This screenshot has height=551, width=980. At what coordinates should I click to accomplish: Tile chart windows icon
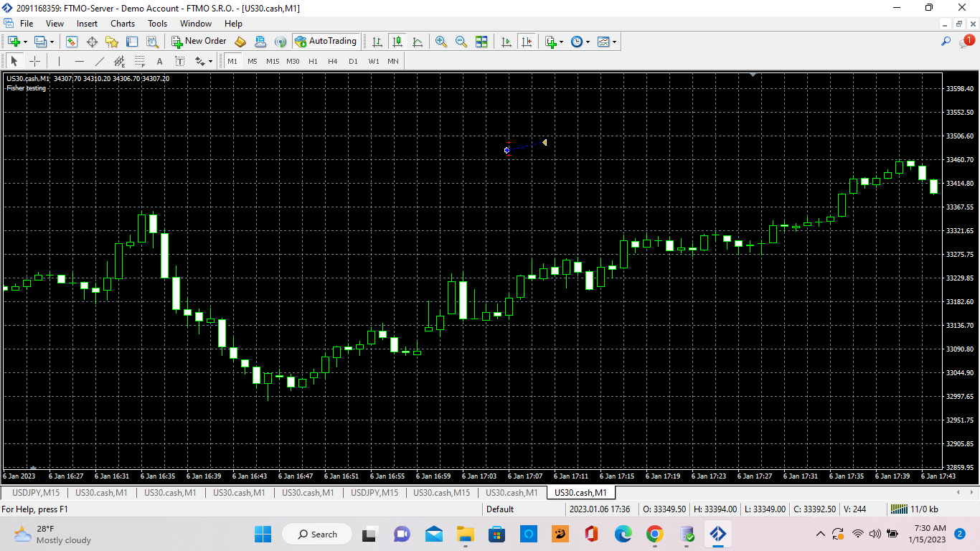pyautogui.click(x=481, y=42)
